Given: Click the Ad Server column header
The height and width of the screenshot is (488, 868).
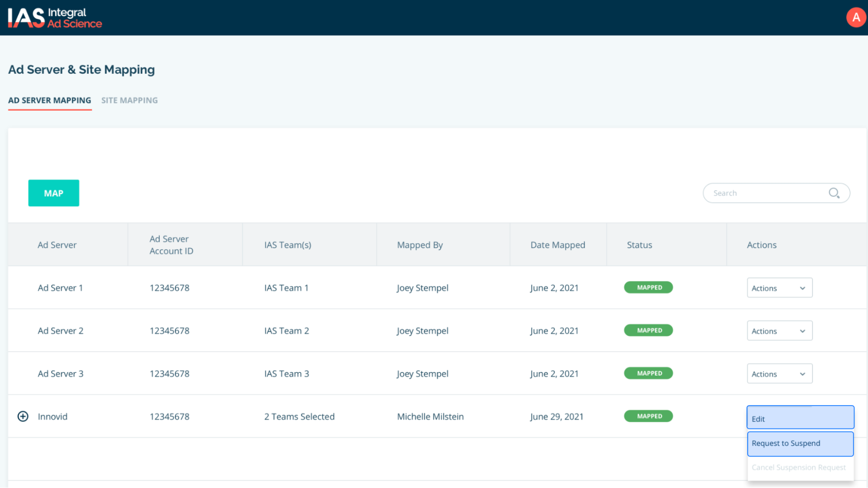Looking at the screenshot, I should [x=57, y=245].
